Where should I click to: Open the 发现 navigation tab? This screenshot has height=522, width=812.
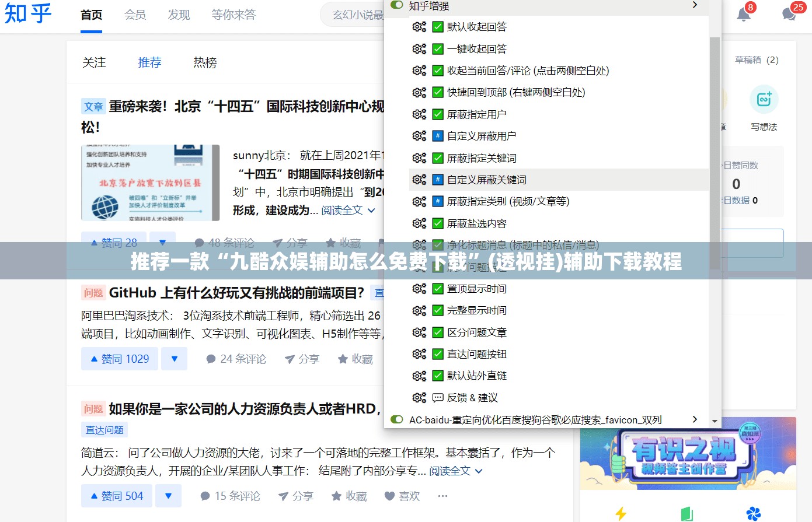[x=179, y=15]
